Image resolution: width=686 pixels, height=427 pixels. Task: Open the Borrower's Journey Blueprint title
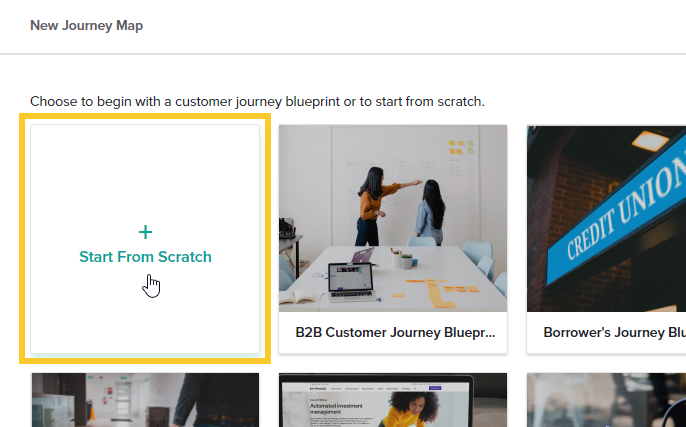coord(613,332)
